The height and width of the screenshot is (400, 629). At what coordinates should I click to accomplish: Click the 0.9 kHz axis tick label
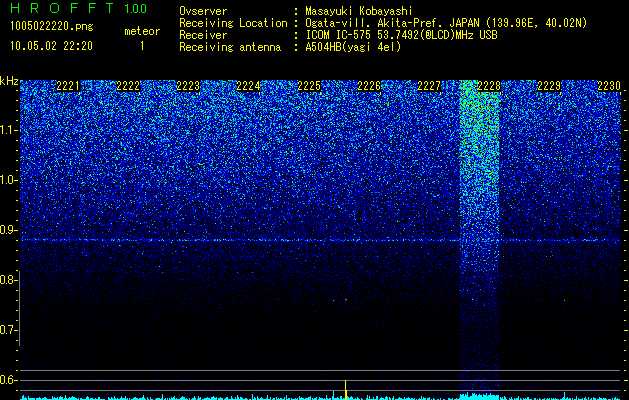pyautogui.click(x=9, y=230)
